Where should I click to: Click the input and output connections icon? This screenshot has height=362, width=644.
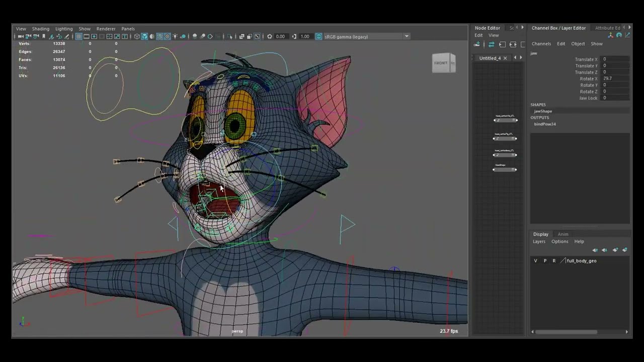tap(513, 44)
